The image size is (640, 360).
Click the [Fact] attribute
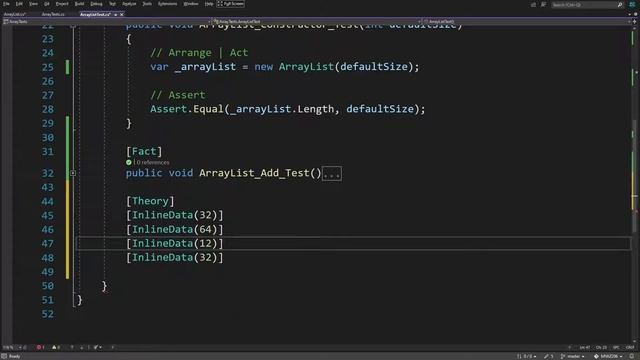[x=144, y=151]
